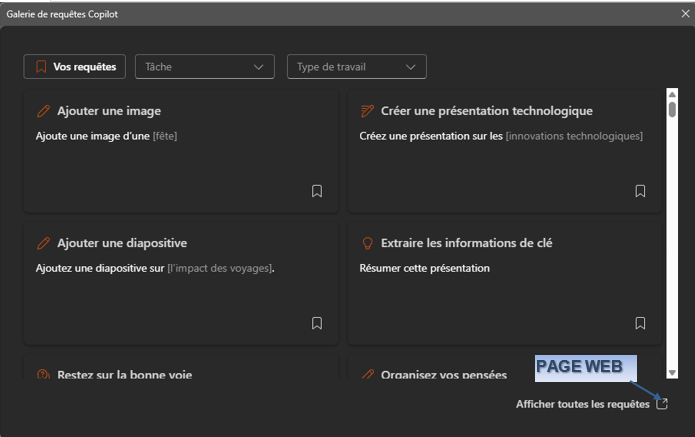This screenshot has width=695, height=437.
Task: Click the bookmark icon in Vos requêtes button
Action: coord(41,67)
